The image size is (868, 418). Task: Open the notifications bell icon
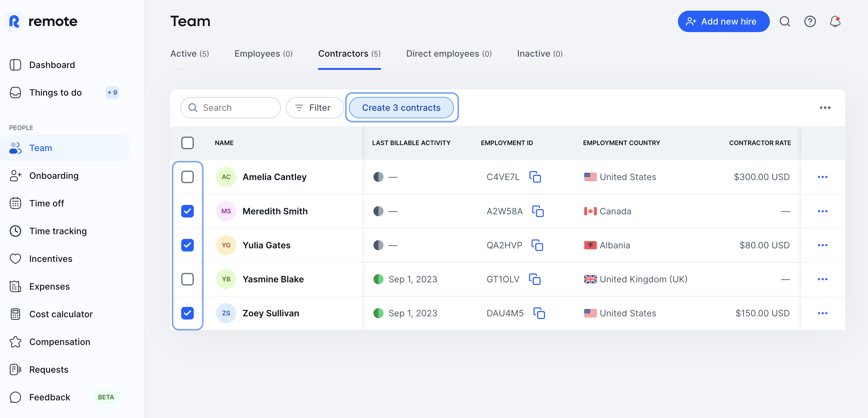(835, 22)
